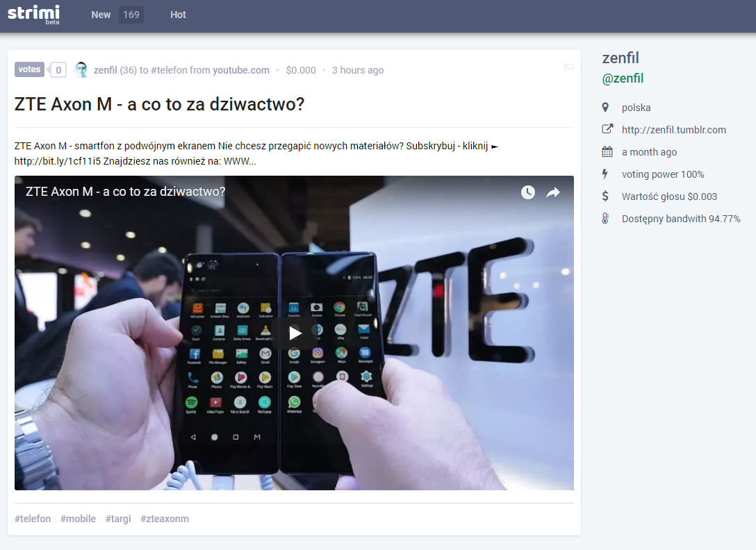The height and width of the screenshot is (550, 756).
Task: Open the strimi beta logo homepage
Action: pos(34,14)
